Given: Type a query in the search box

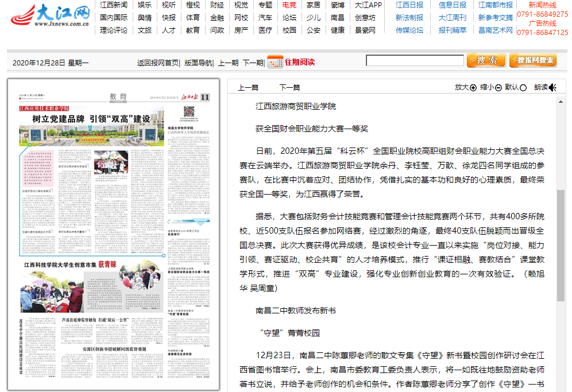Looking at the screenshot, I should click(x=416, y=60).
